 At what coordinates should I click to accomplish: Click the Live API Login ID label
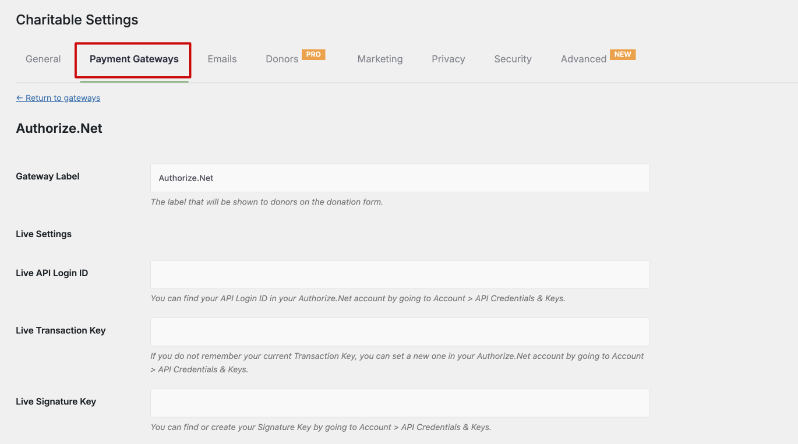pyautogui.click(x=52, y=273)
